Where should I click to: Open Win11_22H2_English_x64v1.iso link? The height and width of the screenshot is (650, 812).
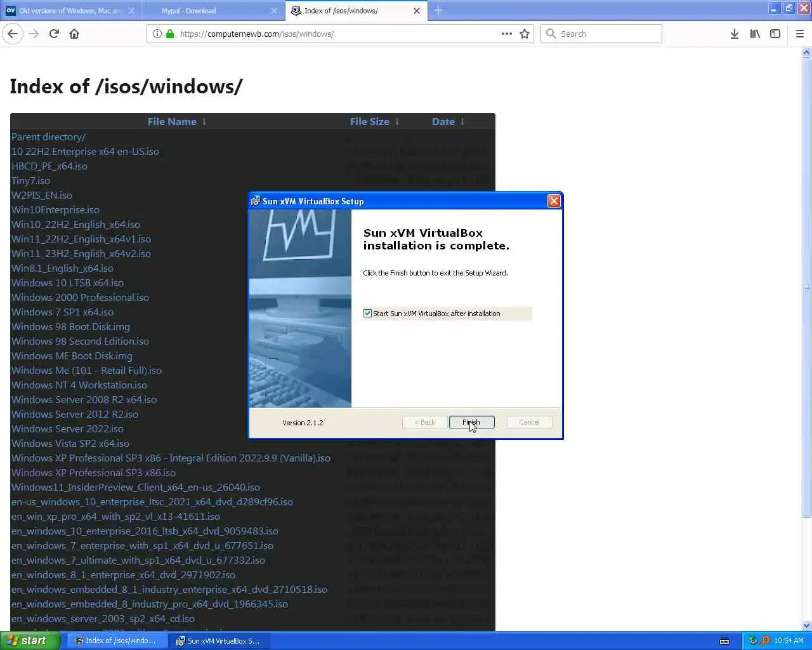click(81, 239)
